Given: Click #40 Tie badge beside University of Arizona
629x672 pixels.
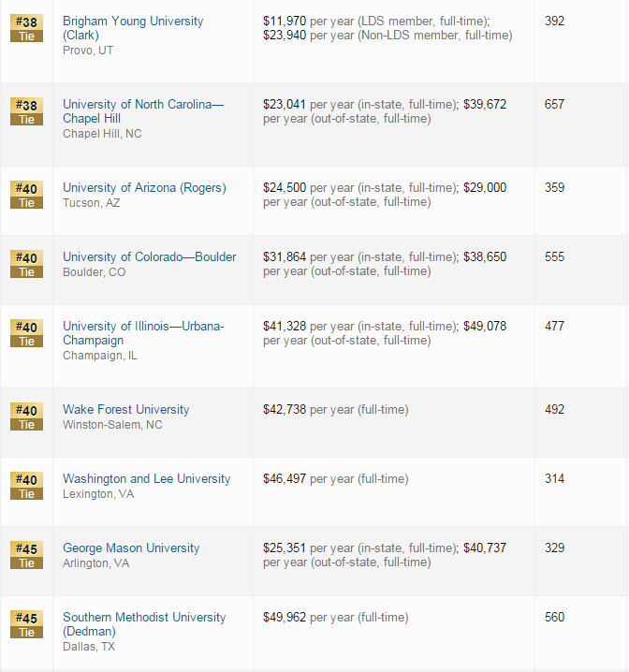Looking at the screenshot, I should [x=26, y=195].
